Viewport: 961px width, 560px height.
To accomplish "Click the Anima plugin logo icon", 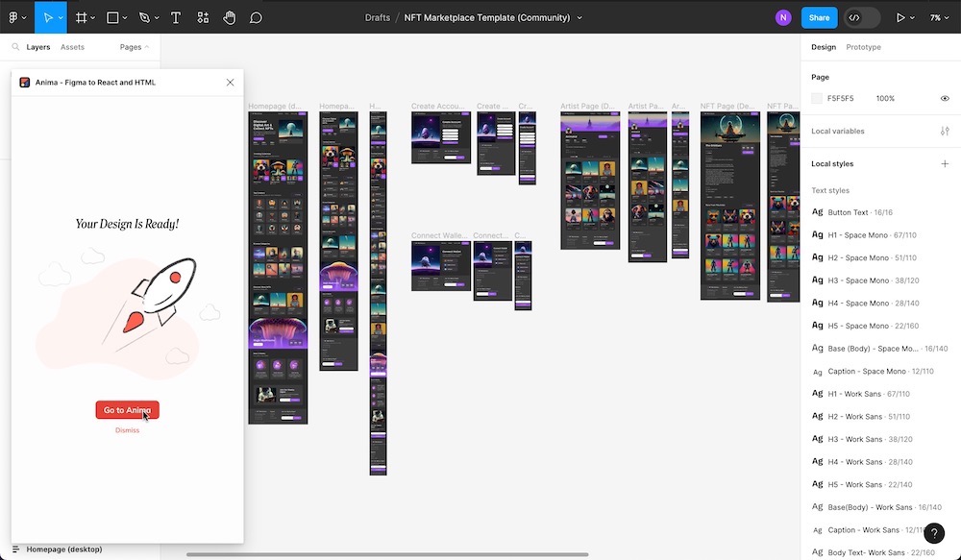I will 25,82.
